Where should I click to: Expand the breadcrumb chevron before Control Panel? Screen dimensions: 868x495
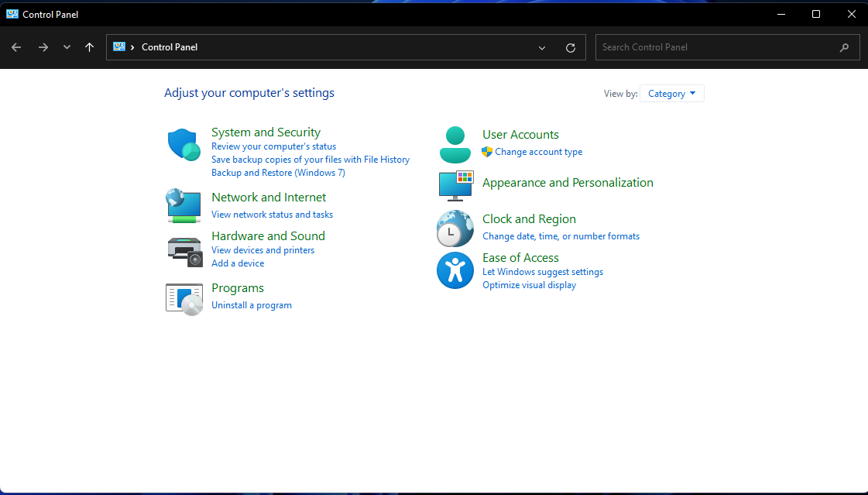(132, 47)
